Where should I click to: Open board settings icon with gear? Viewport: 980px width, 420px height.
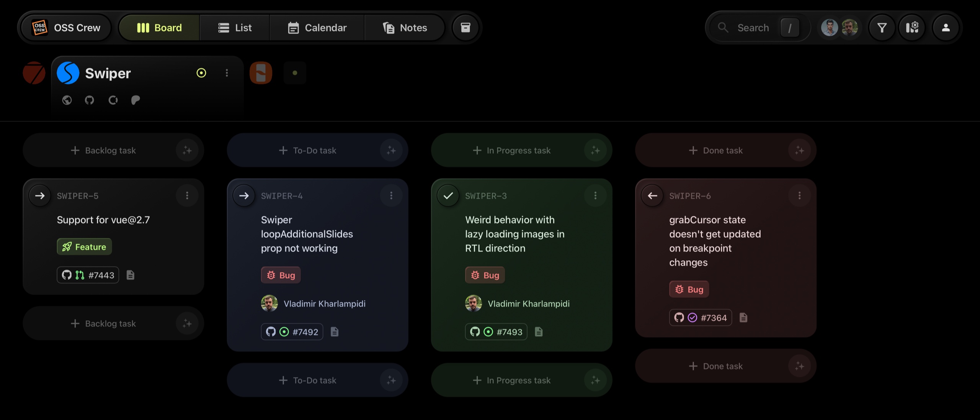tap(912, 28)
